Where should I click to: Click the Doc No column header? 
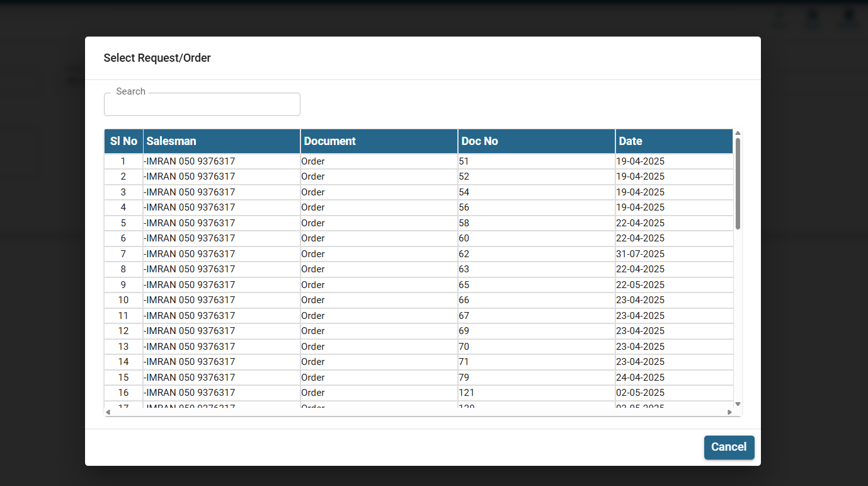[536, 141]
